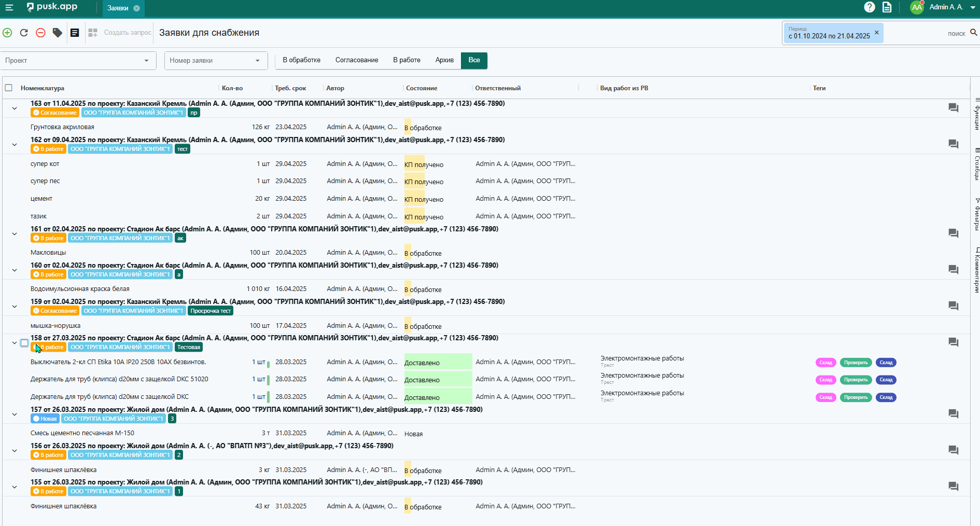This screenshot has width=980, height=526.
Task: Click the Треб. срок column header
Action: (290, 88)
